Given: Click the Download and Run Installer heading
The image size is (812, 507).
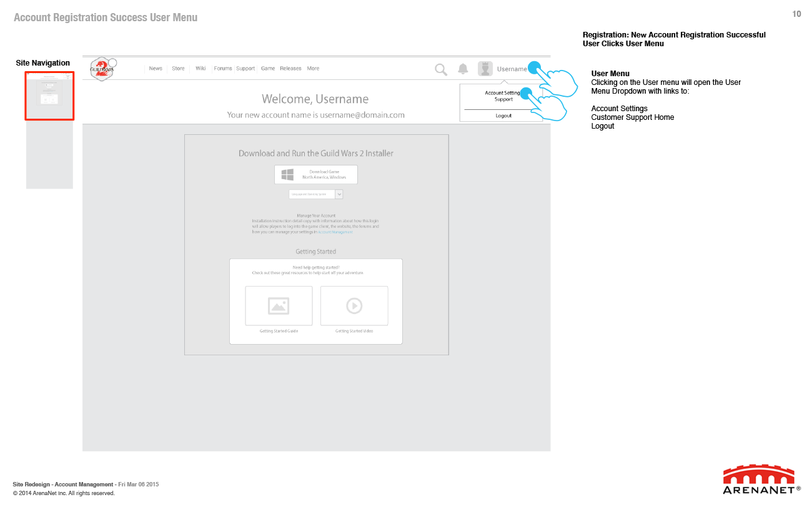Looking at the screenshot, I should [316, 153].
